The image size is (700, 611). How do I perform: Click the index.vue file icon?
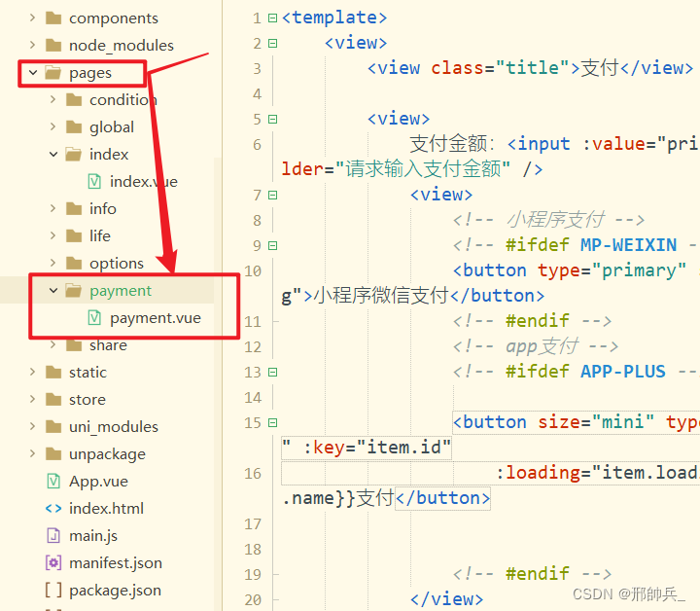pos(94,182)
